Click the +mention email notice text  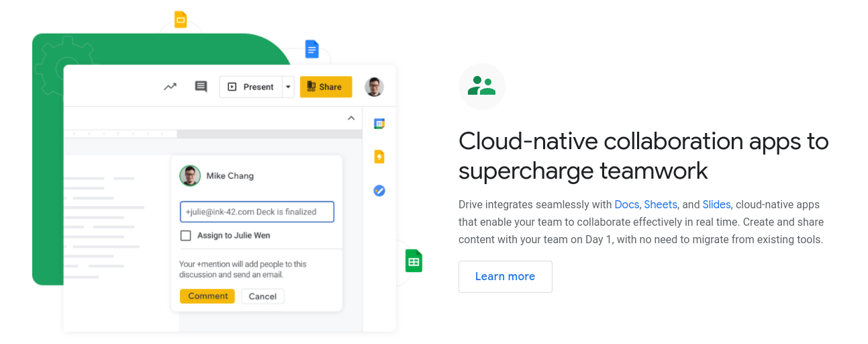(243, 269)
